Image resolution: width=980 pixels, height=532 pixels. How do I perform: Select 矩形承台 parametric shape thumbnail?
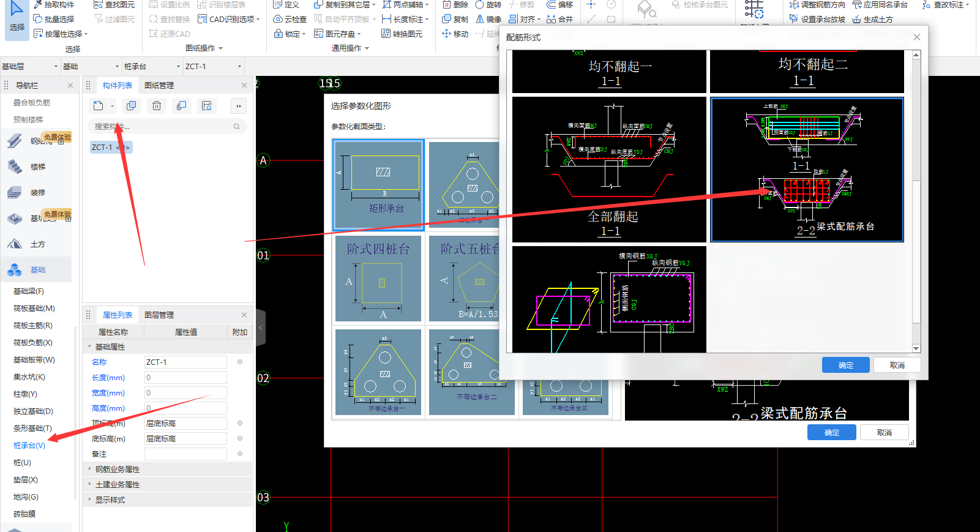(378, 185)
